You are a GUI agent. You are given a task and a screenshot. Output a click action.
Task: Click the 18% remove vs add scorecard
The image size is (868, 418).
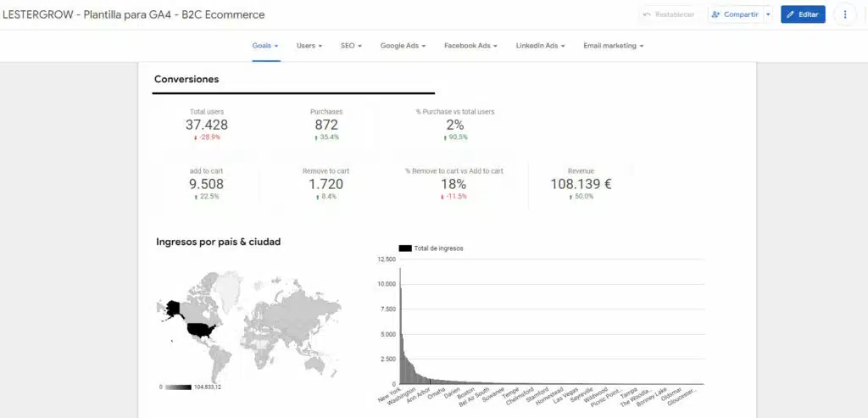pos(454,184)
